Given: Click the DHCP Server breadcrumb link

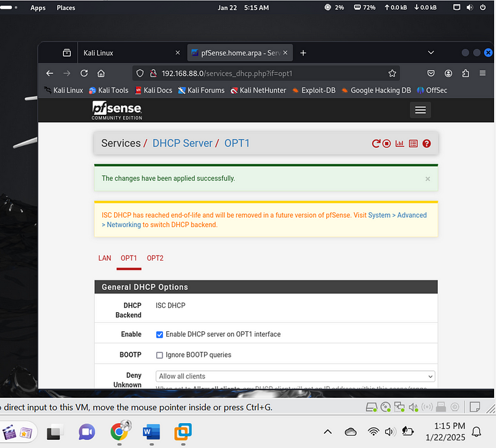Looking at the screenshot, I should click(x=182, y=143).
